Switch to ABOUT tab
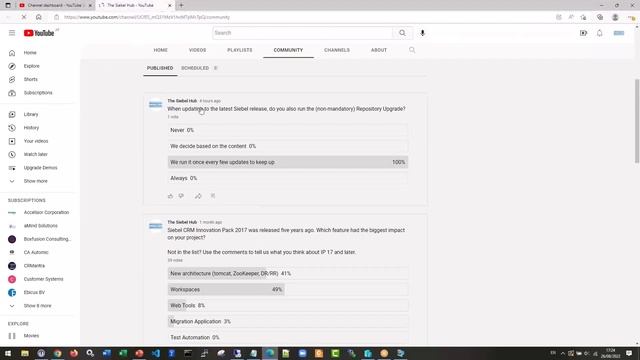This screenshot has height=360, width=640. pos(379,50)
